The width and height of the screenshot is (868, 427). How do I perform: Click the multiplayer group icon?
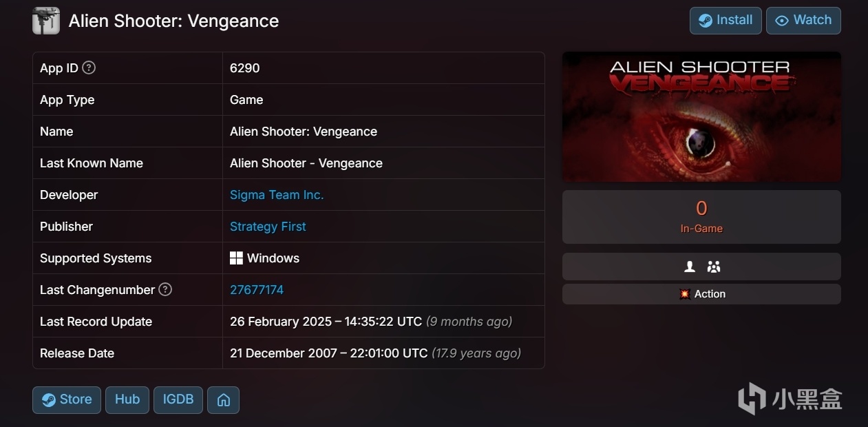[714, 267]
